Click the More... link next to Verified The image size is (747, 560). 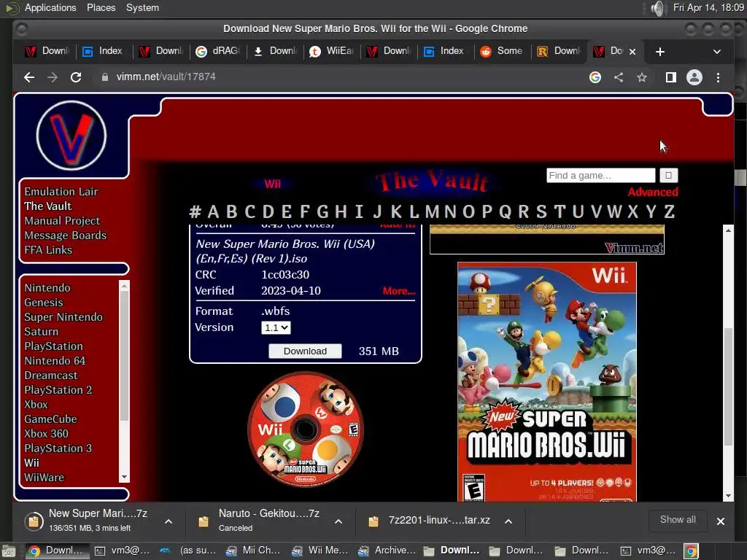pos(399,291)
